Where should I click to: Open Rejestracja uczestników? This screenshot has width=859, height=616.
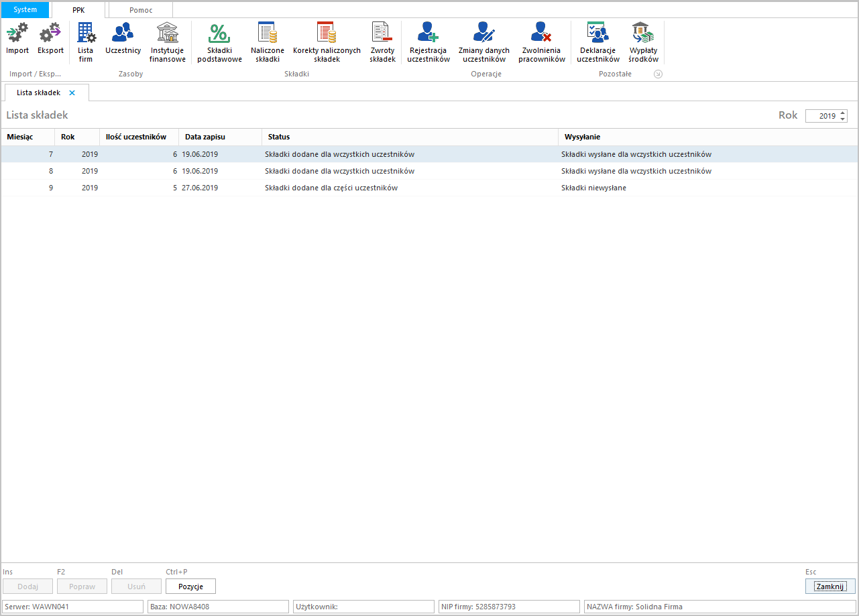(428, 43)
